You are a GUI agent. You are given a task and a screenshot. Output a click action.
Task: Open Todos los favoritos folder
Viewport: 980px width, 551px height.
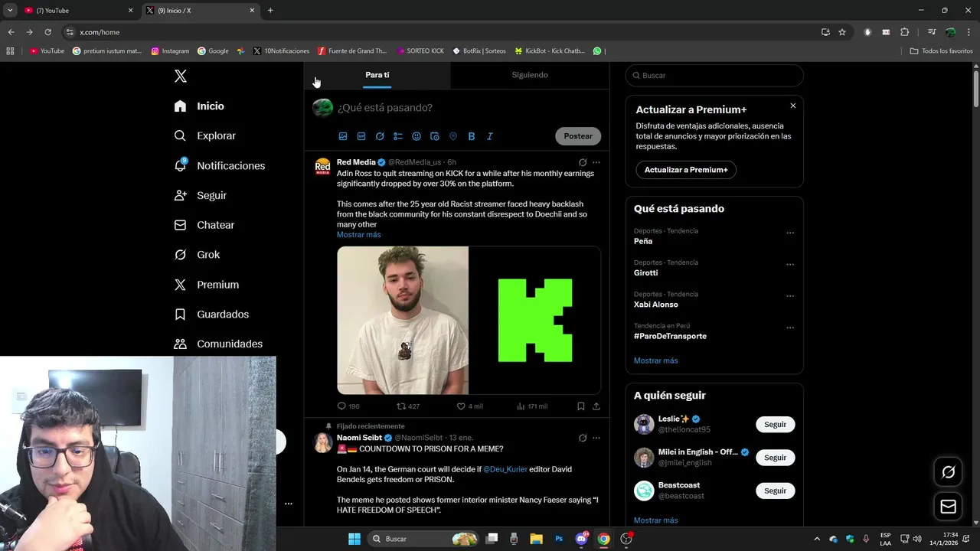click(941, 51)
